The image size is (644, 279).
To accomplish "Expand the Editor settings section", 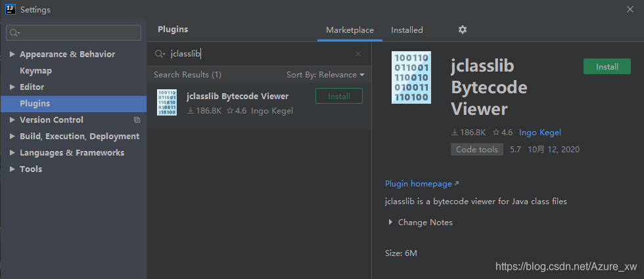I will [x=12, y=87].
